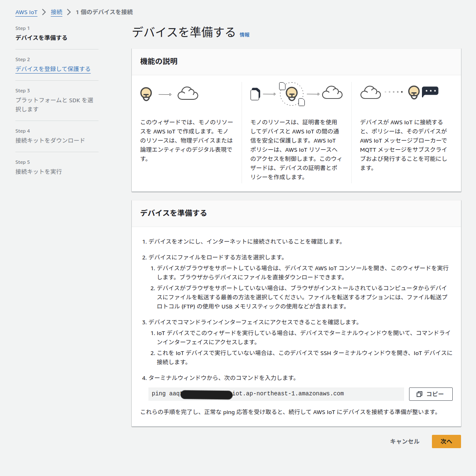
Task: Click the device lightbulb icon in the first illustration
Action: [x=146, y=94]
